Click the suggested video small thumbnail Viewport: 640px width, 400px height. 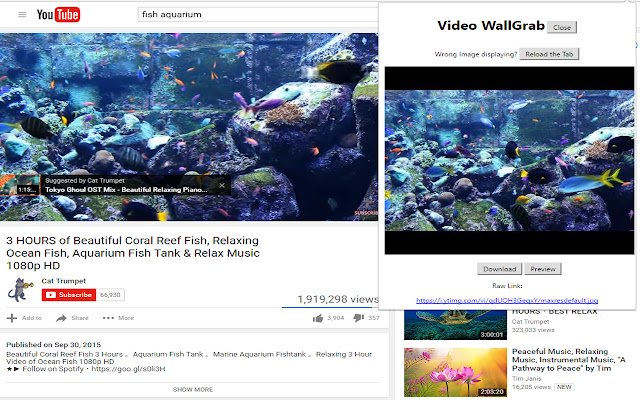pos(20,185)
